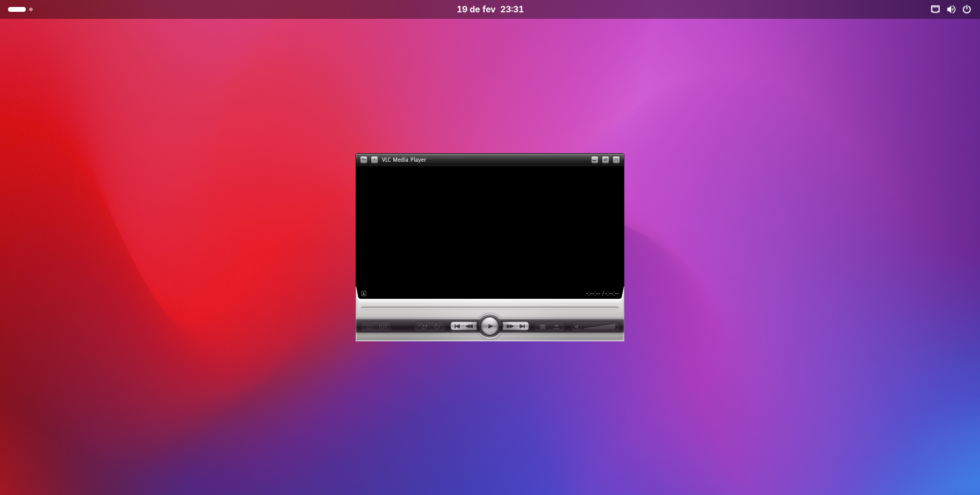Viewport: 980px width, 495px height.
Task: Open the equalizer sliders icon
Action: pyautogui.click(x=383, y=326)
